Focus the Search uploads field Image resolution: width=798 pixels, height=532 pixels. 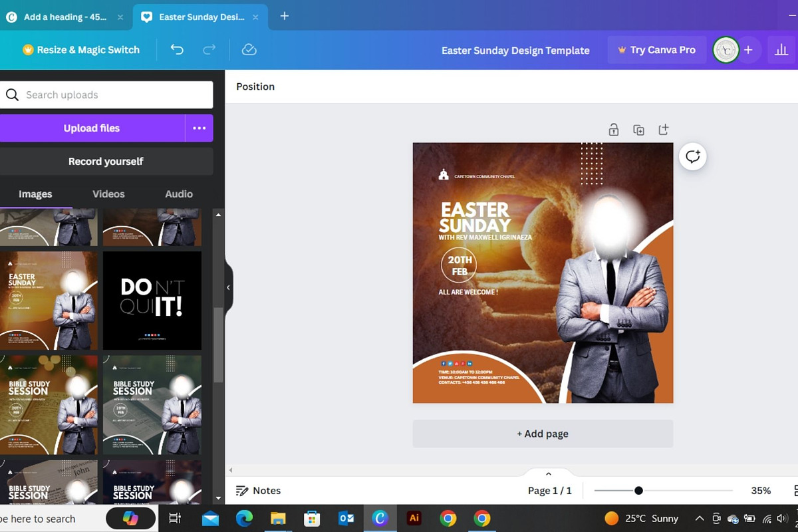click(106, 95)
